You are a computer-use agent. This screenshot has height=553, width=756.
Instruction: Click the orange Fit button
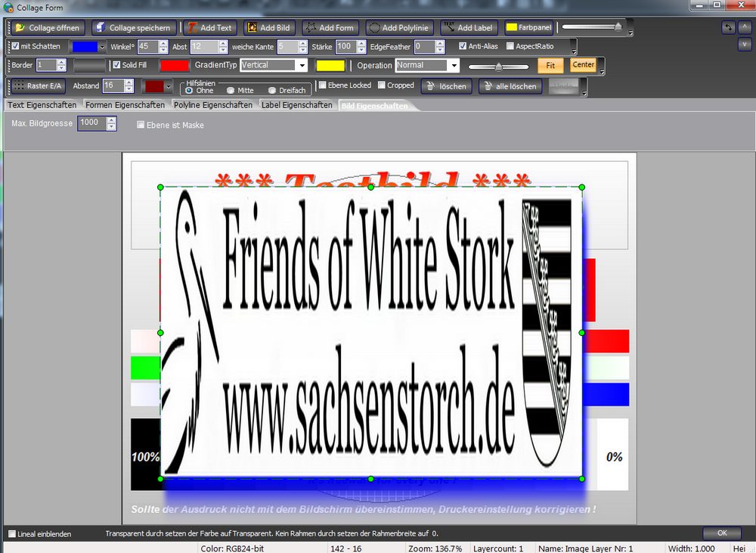click(550, 65)
